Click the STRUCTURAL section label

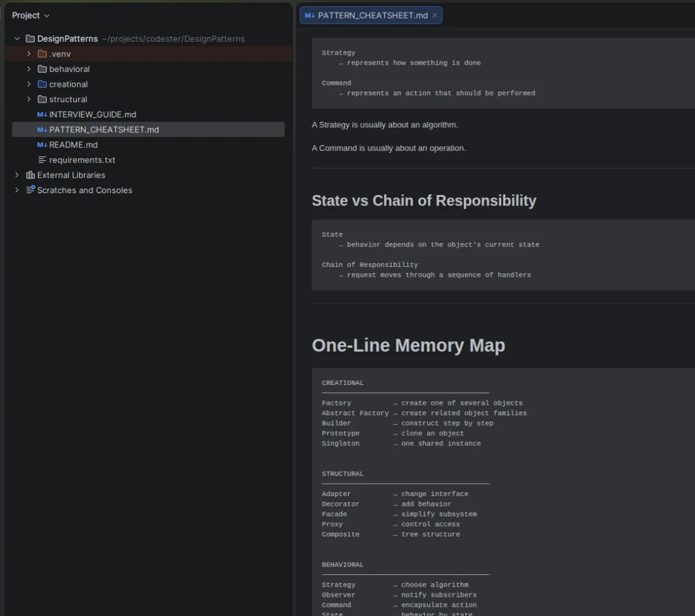pos(343,474)
